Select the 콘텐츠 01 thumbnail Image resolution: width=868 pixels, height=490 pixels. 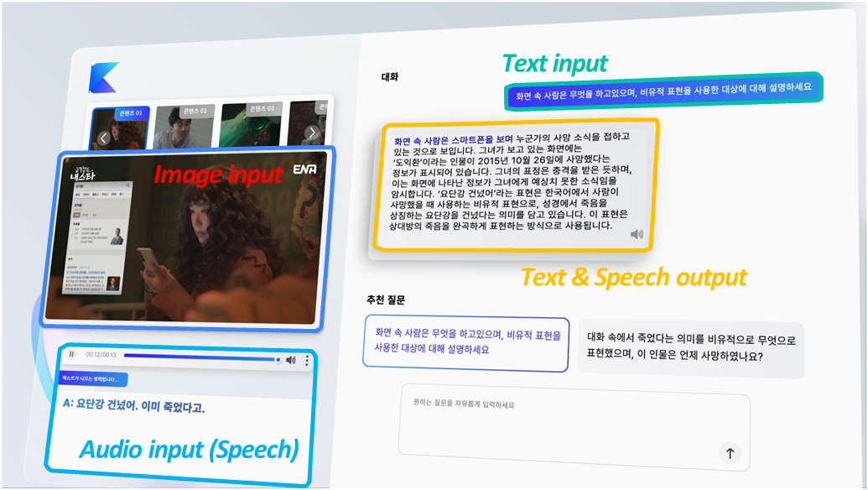[120, 128]
